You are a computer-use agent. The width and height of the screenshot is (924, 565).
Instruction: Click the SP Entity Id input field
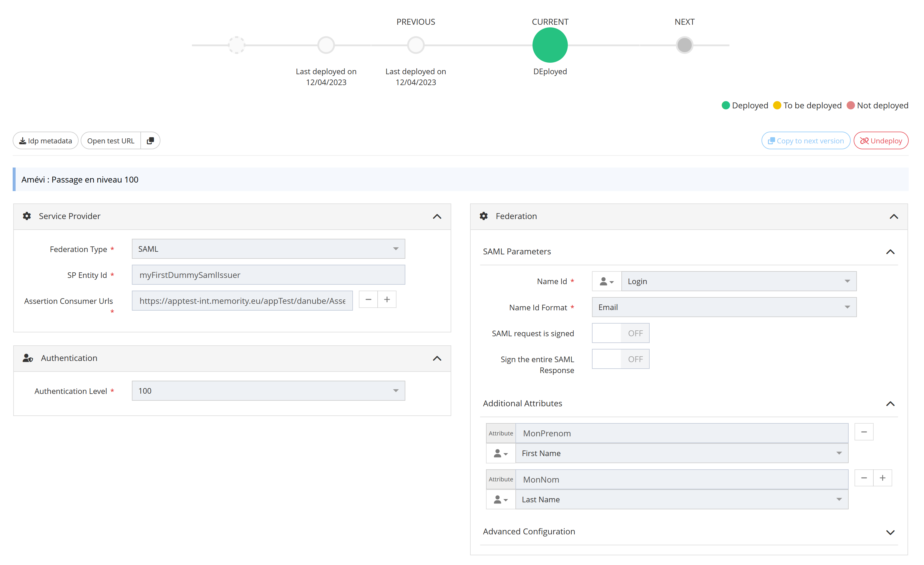coord(268,275)
